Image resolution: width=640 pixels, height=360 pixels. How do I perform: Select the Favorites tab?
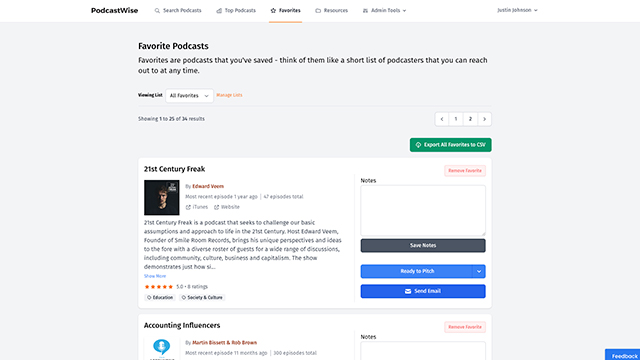285,11
